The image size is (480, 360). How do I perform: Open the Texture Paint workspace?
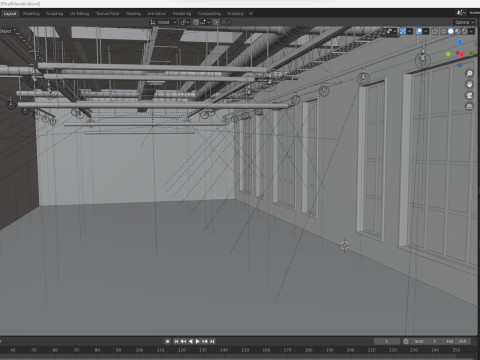pyautogui.click(x=107, y=14)
